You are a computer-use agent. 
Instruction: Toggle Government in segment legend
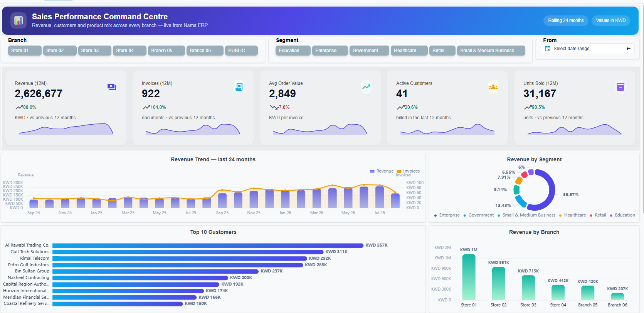478,215
